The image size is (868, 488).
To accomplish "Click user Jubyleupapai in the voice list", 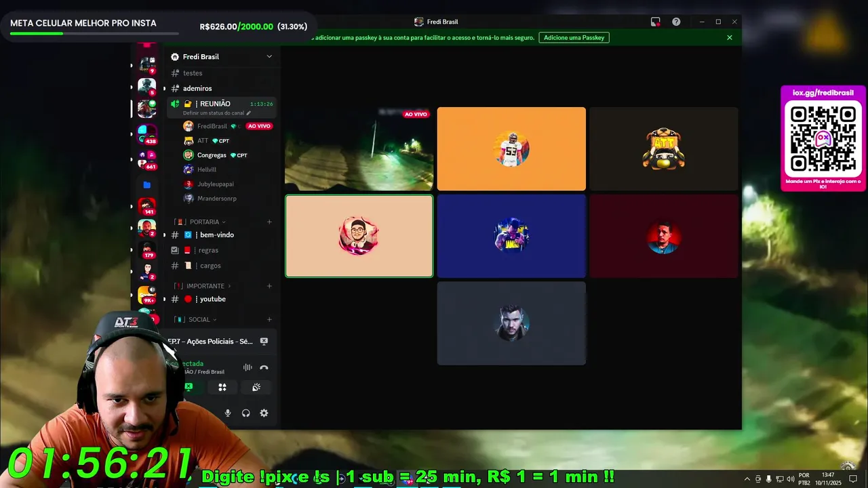I will point(216,184).
